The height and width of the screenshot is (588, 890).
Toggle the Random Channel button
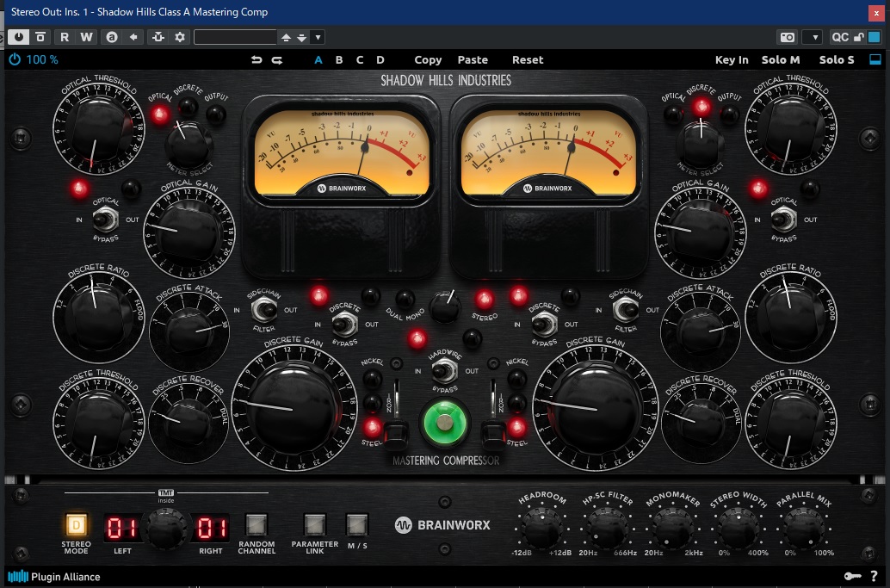pyautogui.click(x=256, y=525)
